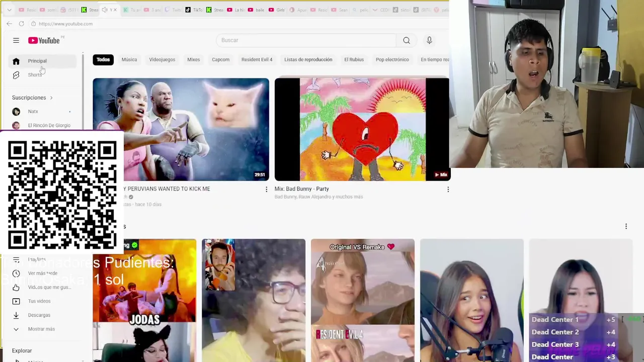Select the El Rubius filter chip
The image size is (644, 362).
[x=354, y=59]
